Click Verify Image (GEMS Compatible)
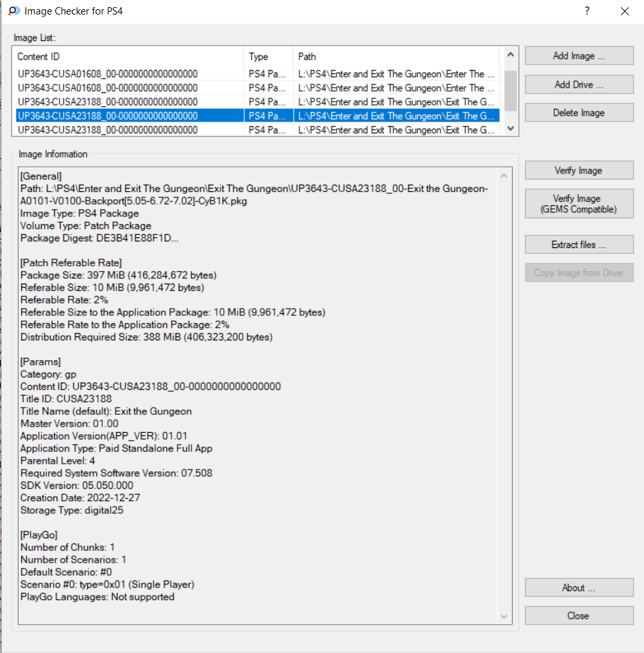 (x=579, y=204)
